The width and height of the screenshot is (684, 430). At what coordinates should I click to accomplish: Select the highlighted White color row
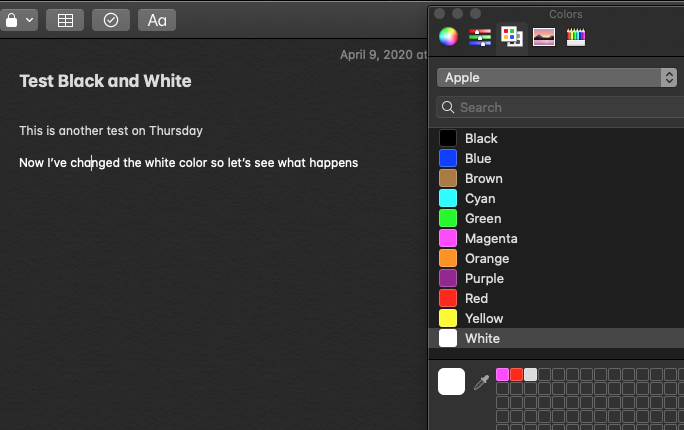click(x=556, y=338)
